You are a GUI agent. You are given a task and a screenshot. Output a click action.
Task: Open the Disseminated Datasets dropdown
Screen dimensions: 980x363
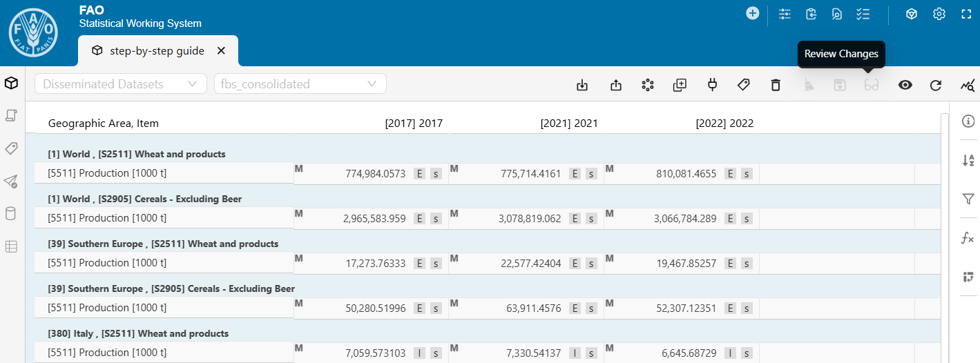click(121, 84)
